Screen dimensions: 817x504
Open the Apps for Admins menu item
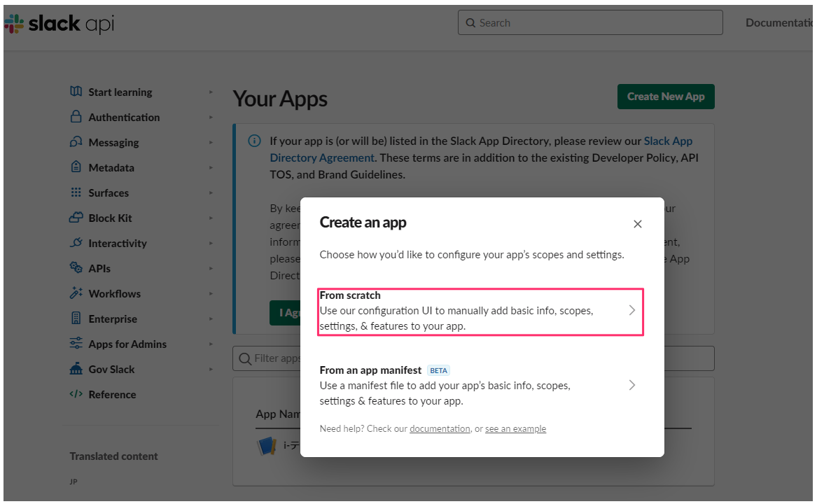pos(127,344)
